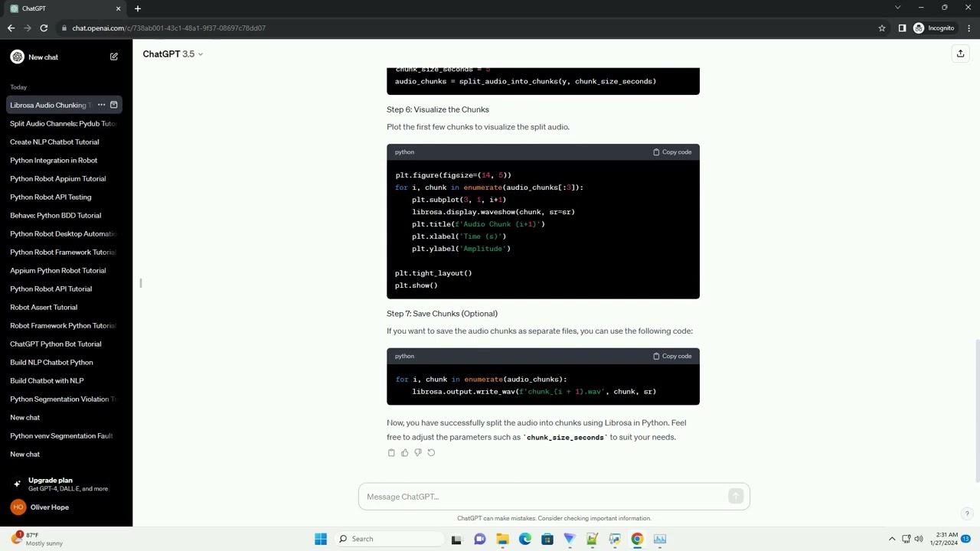Open the browser tab search dropdown
Image resolution: width=980 pixels, height=551 pixels.
pyautogui.click(x=897, y=8)
